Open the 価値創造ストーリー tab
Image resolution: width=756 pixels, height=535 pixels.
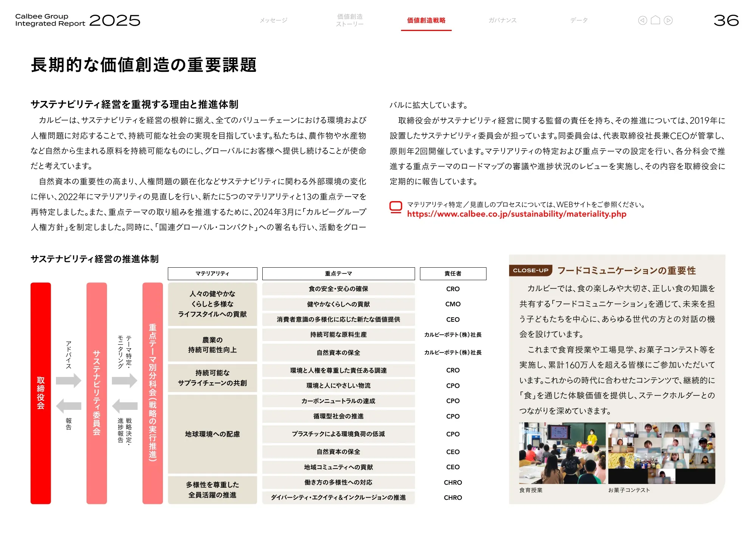[350, 20]
